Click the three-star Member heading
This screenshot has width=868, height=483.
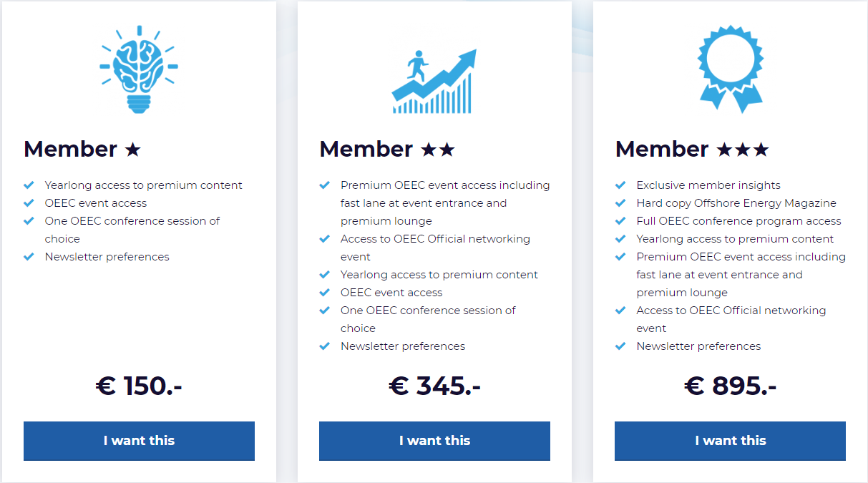(692, 149)
